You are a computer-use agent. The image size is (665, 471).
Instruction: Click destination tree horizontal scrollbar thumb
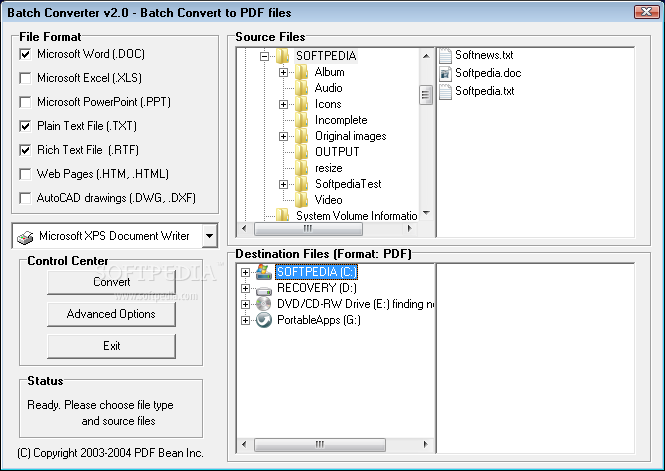pos(320,444)
